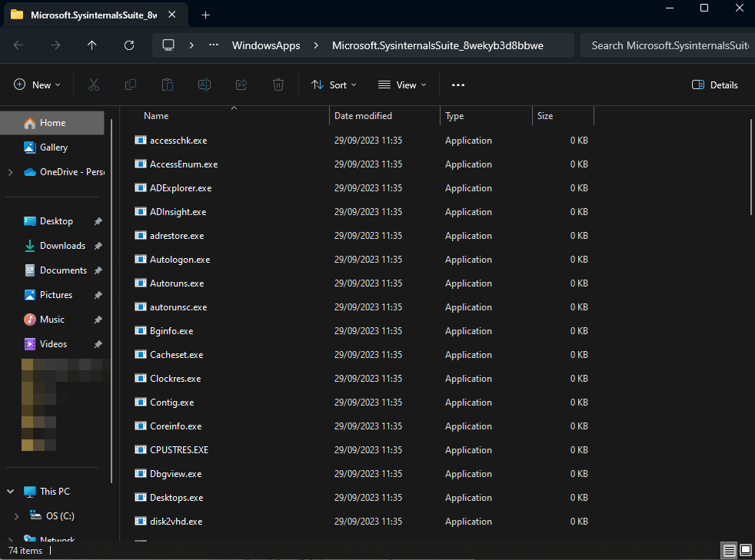Expand the OneDrive - Personal tree node

[11, 172]
